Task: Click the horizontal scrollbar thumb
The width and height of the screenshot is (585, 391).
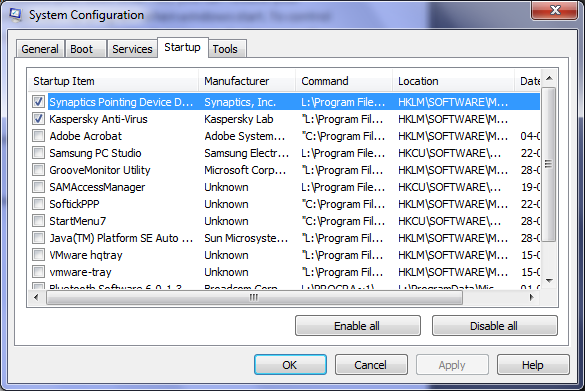Action: point(254,297)
